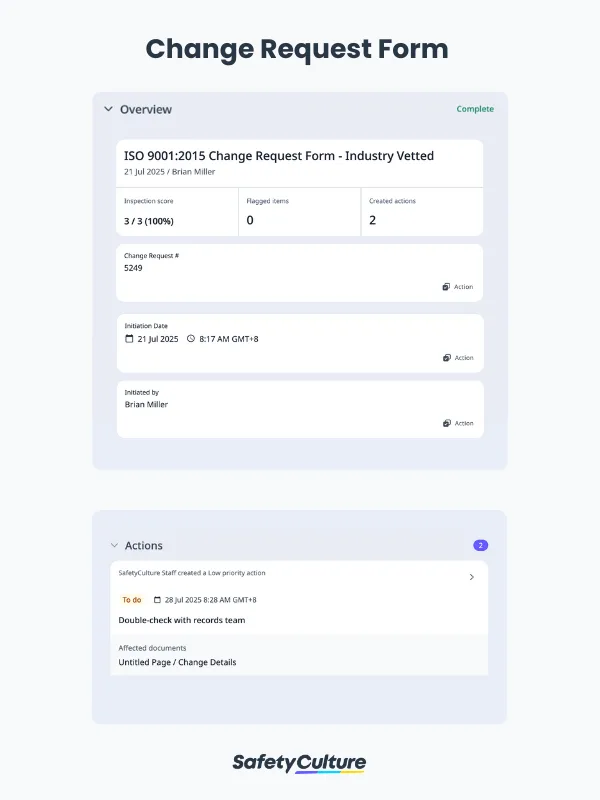The image size is (600, 800).
Task: Click the calendar icon beside 21 Jul 2025
Action: pos(128,339)
